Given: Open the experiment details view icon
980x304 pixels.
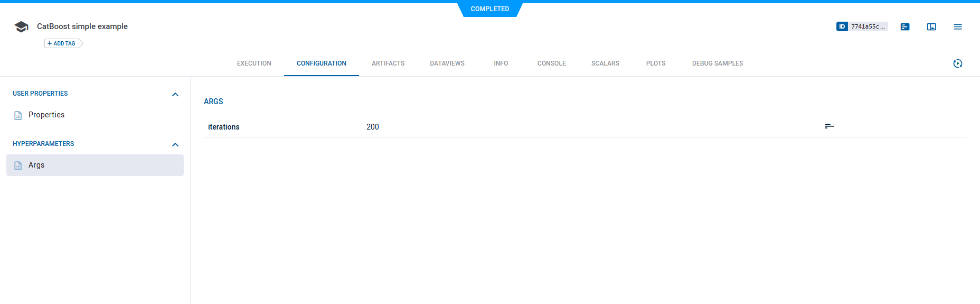Looking at the screenshot, I should [905, 27].
